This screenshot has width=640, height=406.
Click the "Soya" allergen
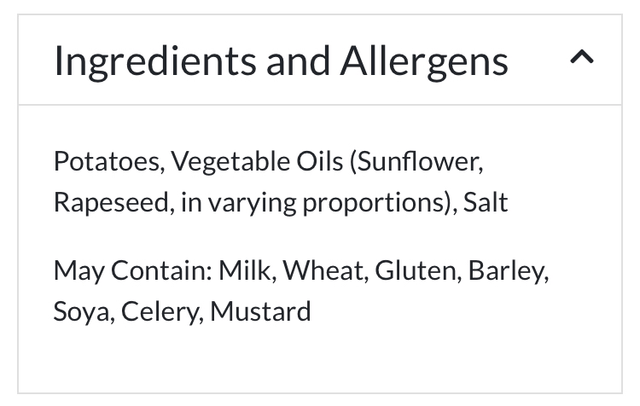click(x=85, y=312)
